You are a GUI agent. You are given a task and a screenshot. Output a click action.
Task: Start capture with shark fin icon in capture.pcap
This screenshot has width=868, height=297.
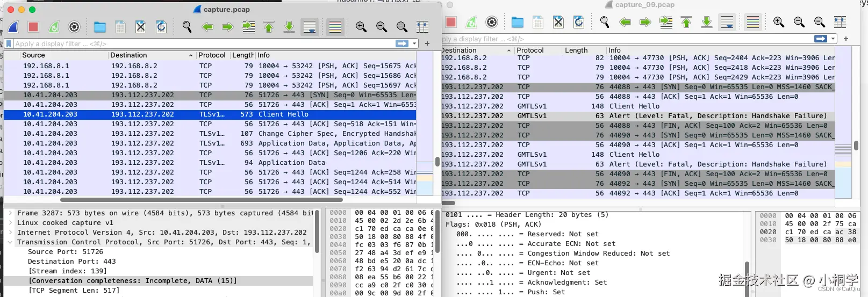point(13,27)
